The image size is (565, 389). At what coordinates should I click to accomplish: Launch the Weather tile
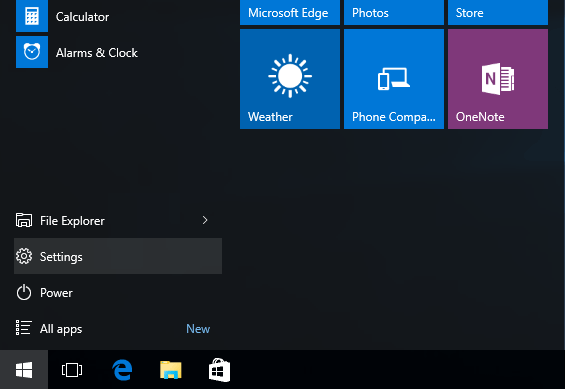(290, 79)
